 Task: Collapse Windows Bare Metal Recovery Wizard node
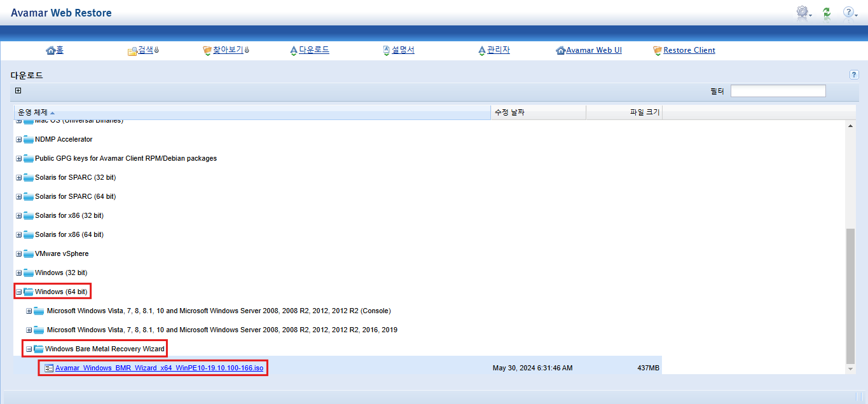(x=29, y=349)
